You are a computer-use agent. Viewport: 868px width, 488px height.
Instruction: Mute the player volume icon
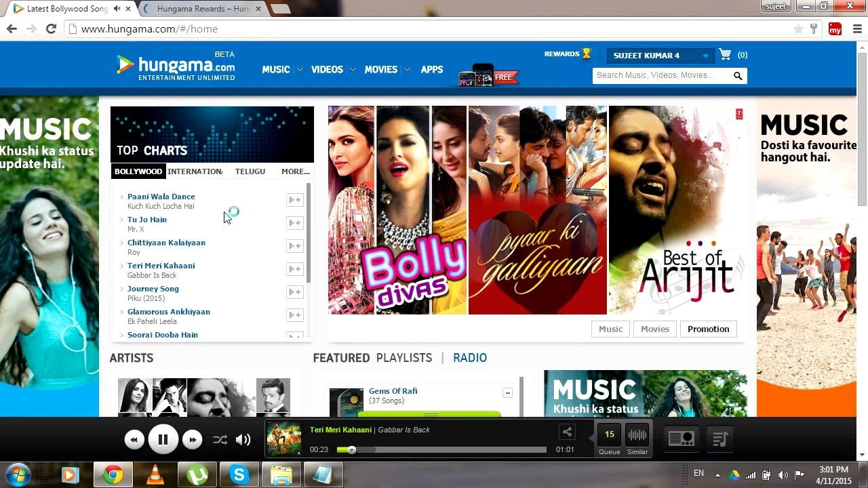[x=243, y=440]
